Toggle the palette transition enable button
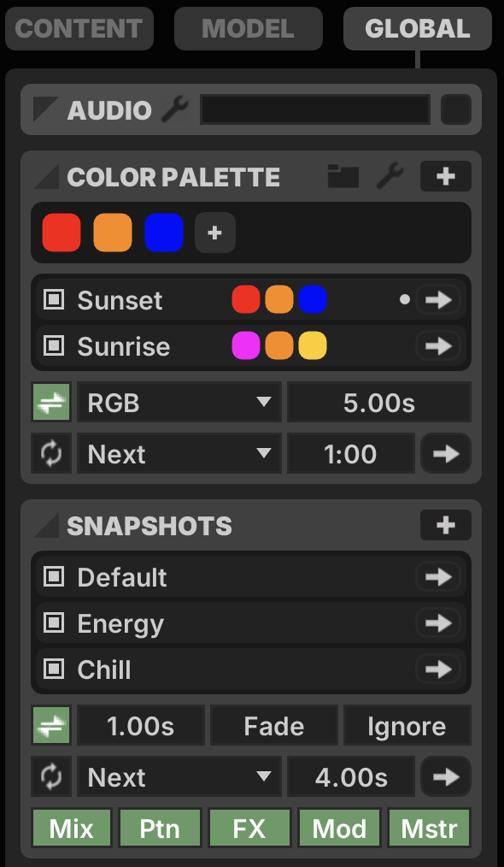Image resolution: width=504 pixels, height=867 pixels. click(51, 402)
